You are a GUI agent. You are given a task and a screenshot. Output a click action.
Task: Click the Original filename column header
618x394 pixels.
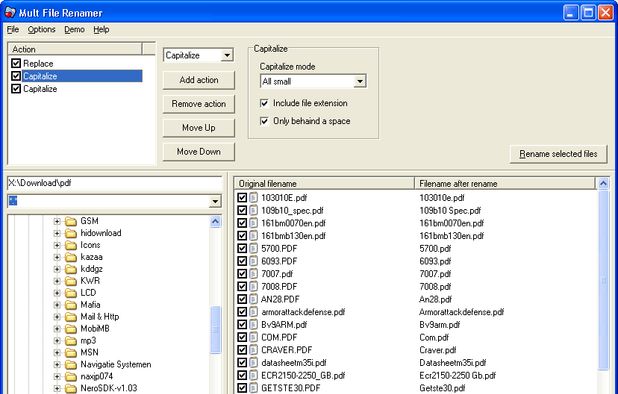pos(324,183)
